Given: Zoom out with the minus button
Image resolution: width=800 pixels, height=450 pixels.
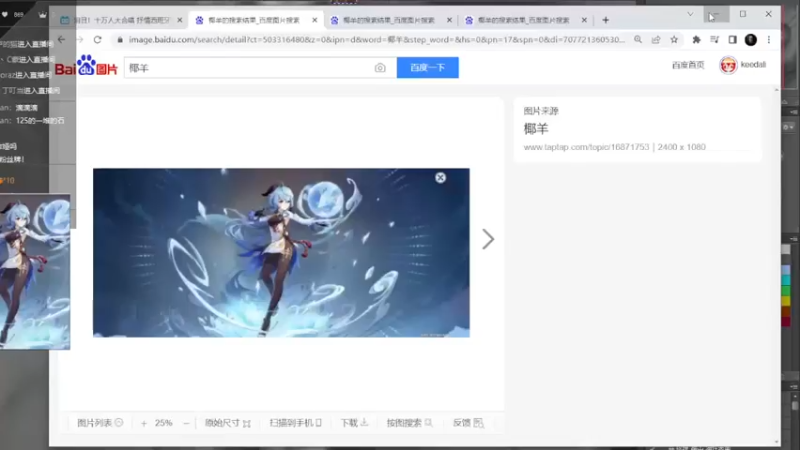Looking at the screenshot, I should [186, 423].
